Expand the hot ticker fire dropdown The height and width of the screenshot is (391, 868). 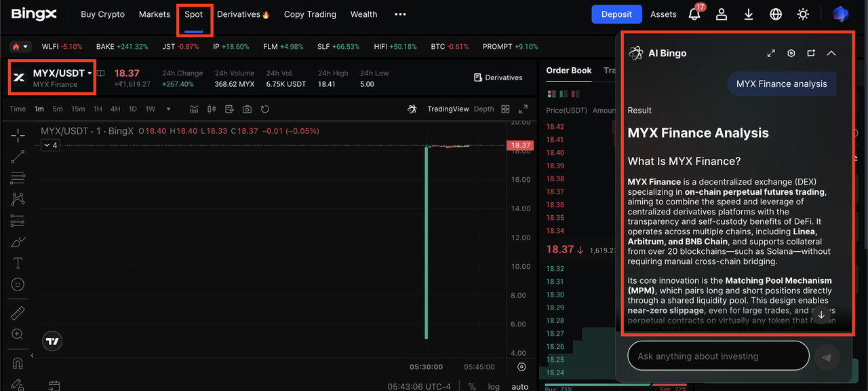click(20, 47)
